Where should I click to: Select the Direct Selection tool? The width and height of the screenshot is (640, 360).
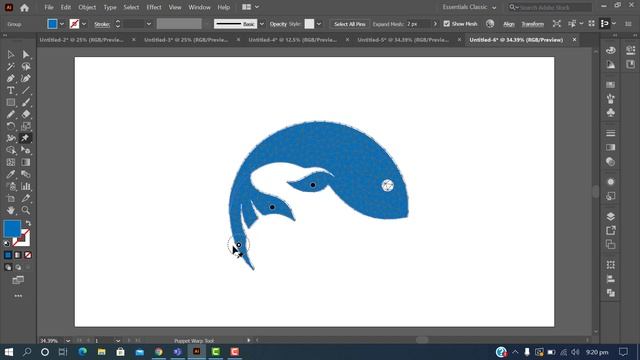pyautogui.click(x=26, y=54)
